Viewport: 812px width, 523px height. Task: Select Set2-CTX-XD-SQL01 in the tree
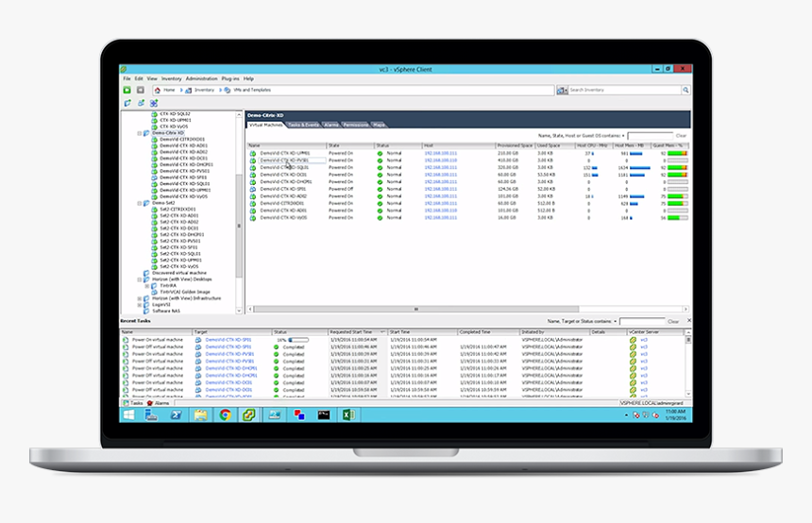180,254
